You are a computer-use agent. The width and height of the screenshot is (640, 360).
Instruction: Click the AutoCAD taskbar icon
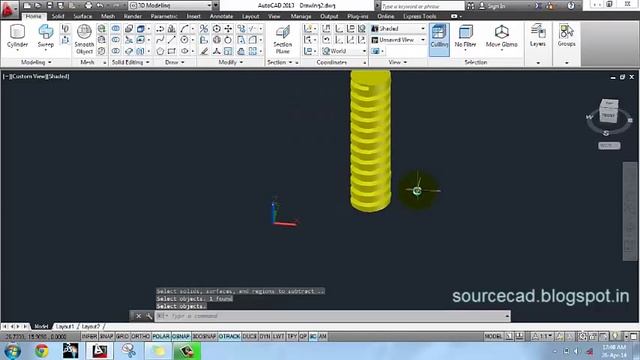(x=99, y=351)
